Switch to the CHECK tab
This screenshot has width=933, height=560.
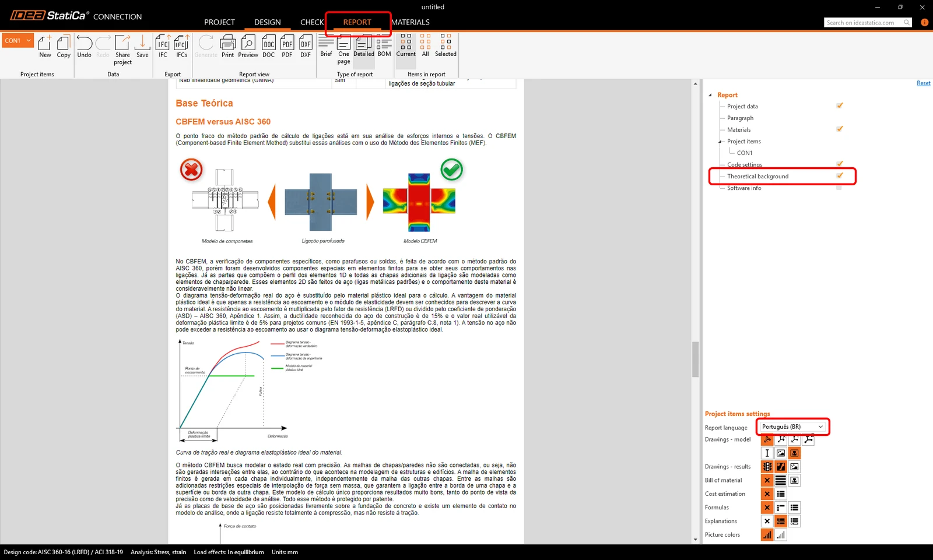point(312,22)
